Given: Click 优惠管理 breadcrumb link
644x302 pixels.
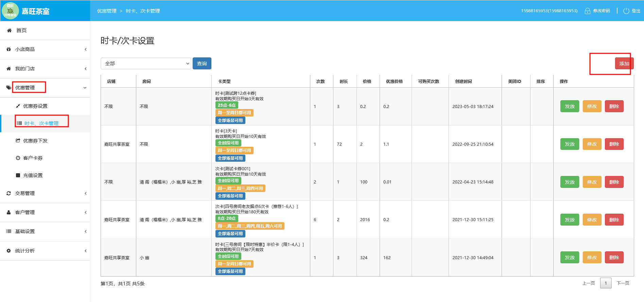Looking at the screenshot, I should pyautogui.click(x=107, y=11).
